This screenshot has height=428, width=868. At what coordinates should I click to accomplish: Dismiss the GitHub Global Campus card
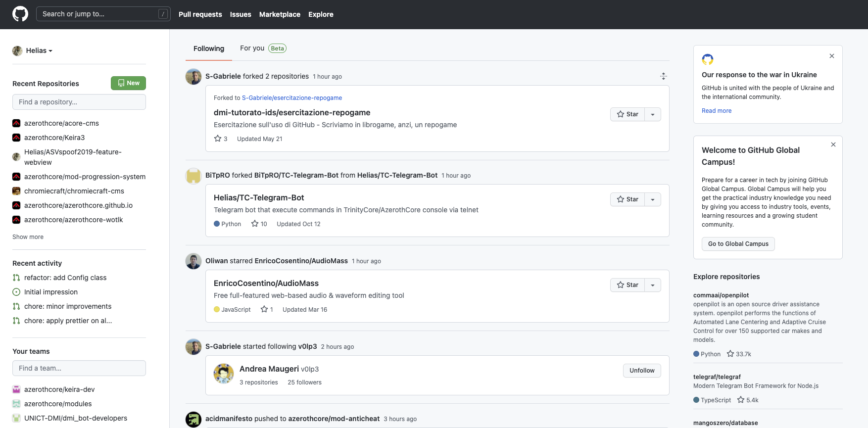pos(833,144)
